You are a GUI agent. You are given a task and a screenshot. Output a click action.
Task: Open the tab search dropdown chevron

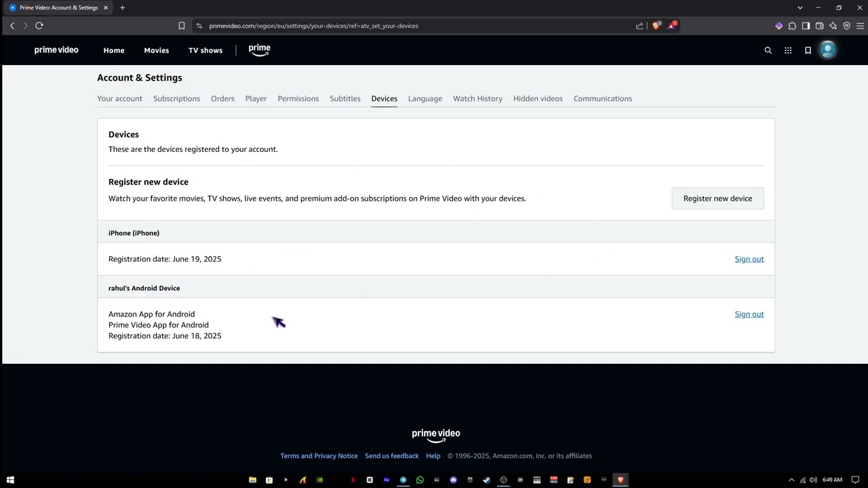point(800,7)
